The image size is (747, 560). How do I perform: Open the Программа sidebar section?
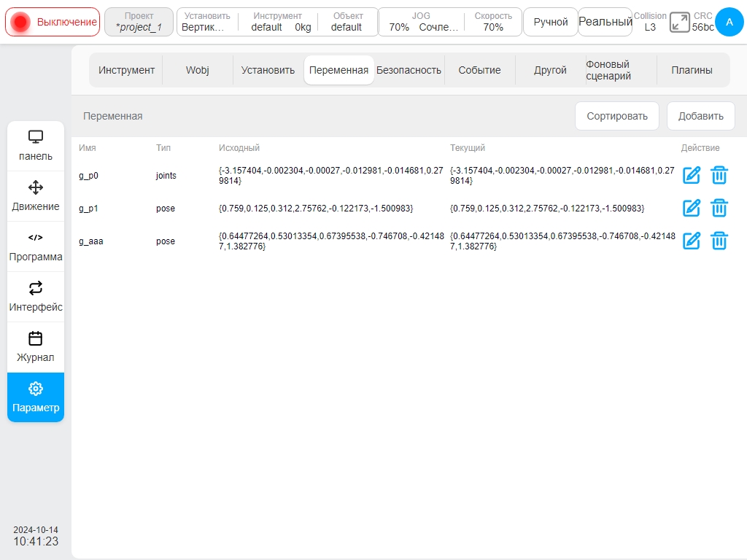click(x=36, y=246)
